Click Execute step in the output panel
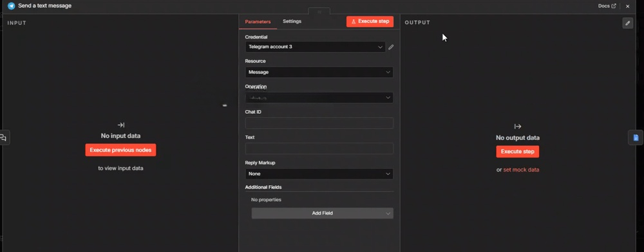Viewport: 644px width, 252px height. pos(518,152)
